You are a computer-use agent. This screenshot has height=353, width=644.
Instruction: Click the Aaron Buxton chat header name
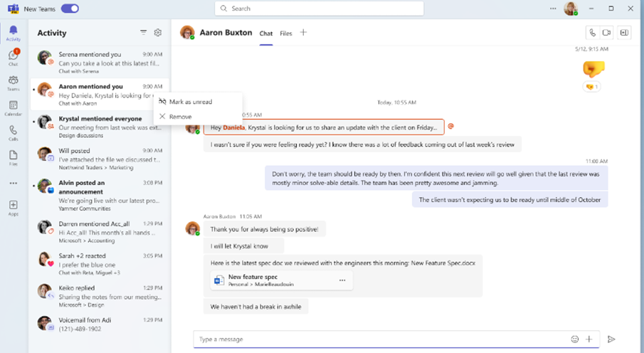tap(226, 33)
